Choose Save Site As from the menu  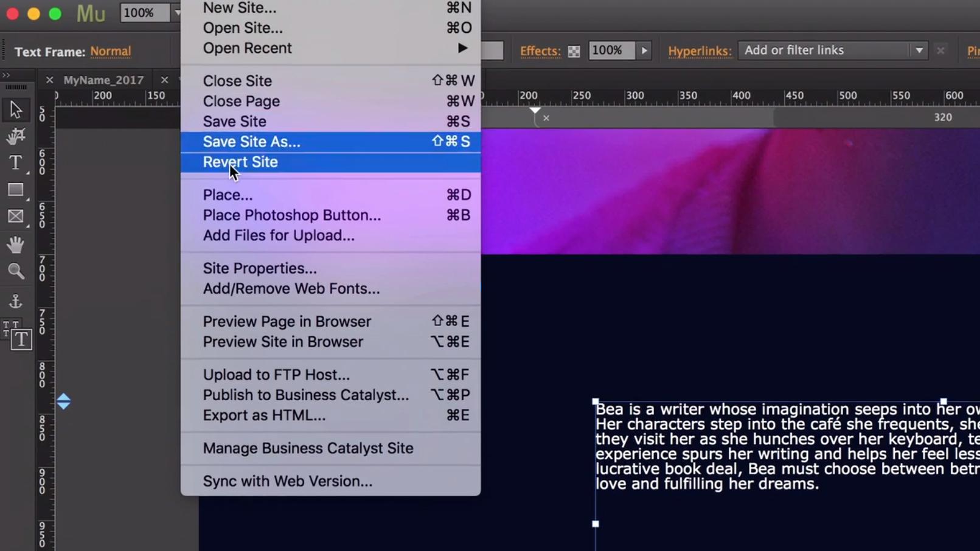coord(251,142)
